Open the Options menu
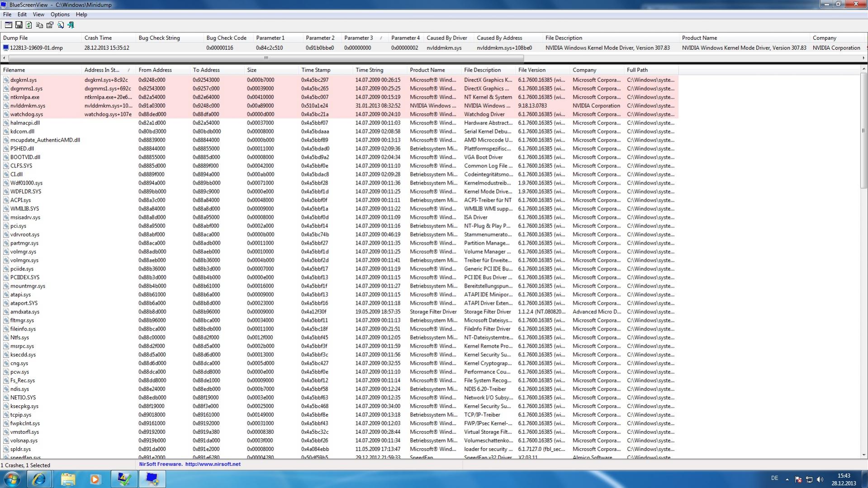 (60, 14)
